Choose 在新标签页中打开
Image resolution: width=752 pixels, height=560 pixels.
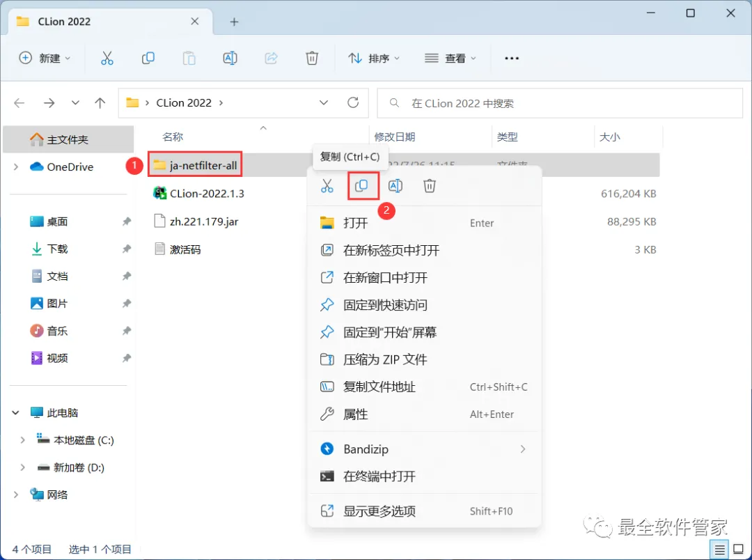(424, 250)
